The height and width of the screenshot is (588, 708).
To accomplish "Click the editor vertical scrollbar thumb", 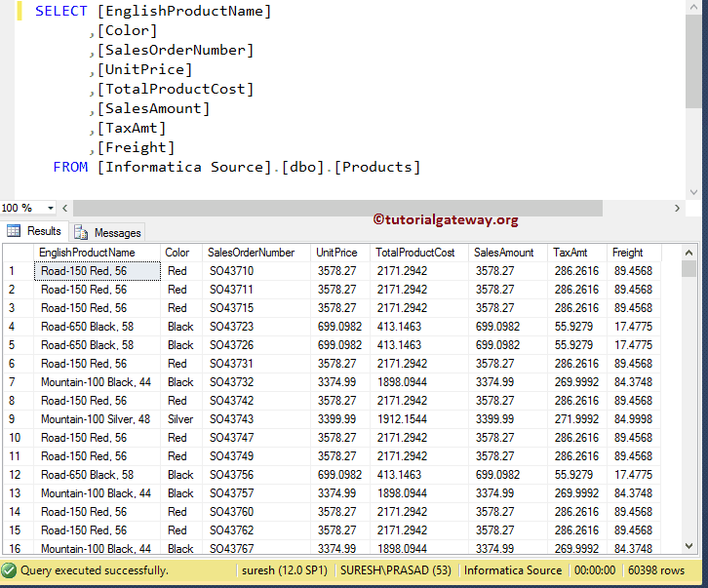I will (693, 61).
